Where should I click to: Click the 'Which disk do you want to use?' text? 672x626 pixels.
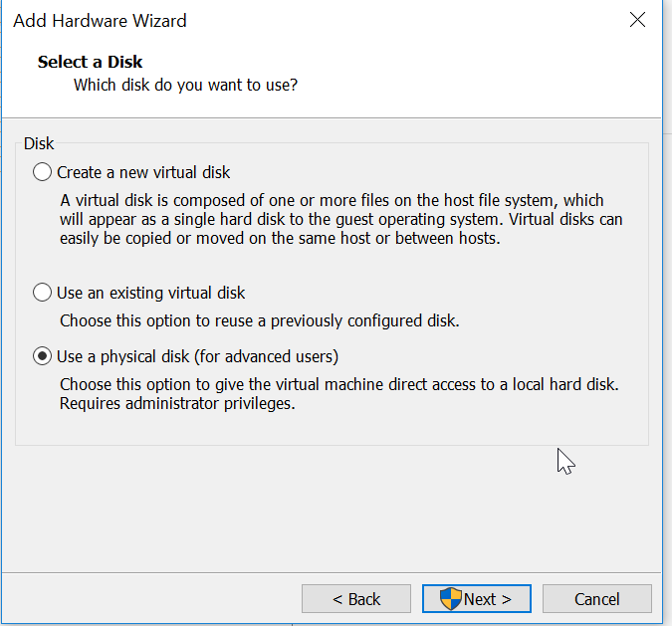pos(186,85)
